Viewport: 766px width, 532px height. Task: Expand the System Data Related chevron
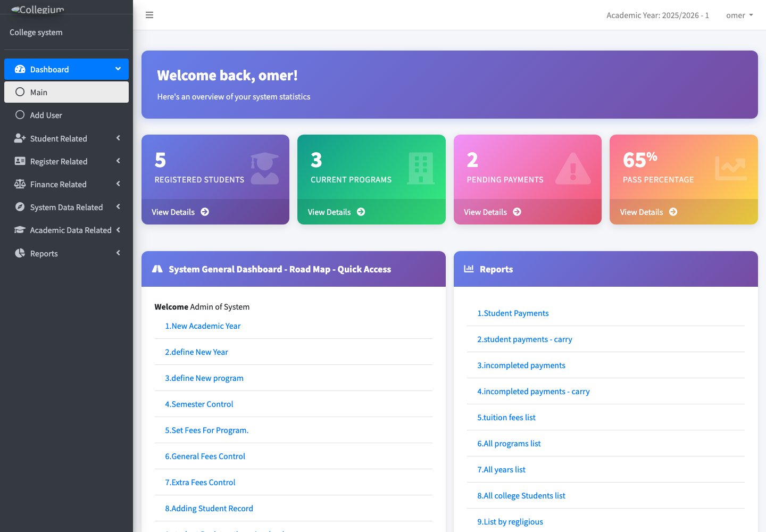(118, 207)
